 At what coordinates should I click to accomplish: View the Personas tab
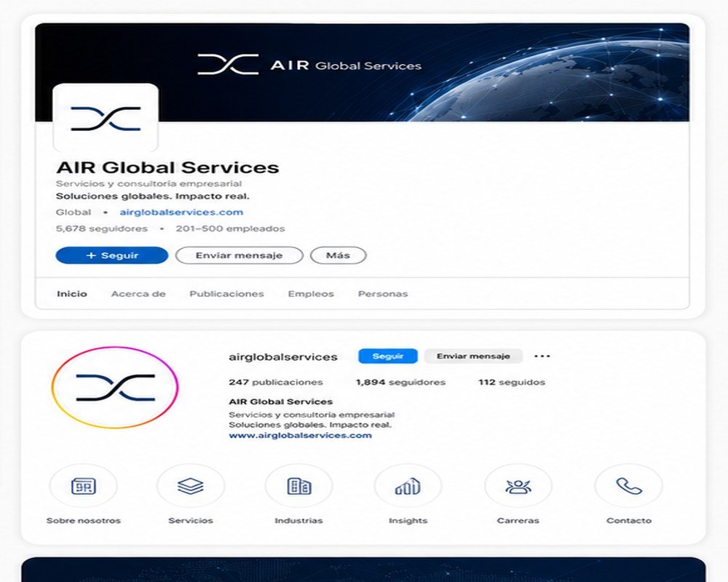[383, 294]
